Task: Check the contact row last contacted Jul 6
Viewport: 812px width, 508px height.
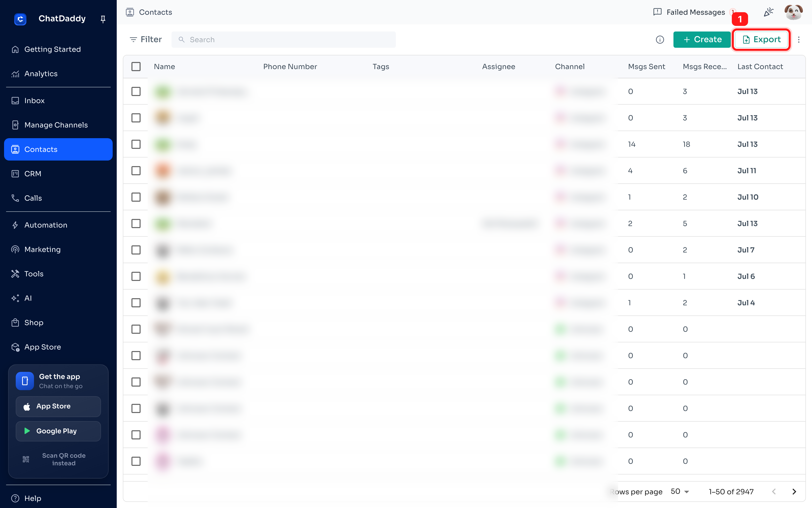Action: point(136,276)
